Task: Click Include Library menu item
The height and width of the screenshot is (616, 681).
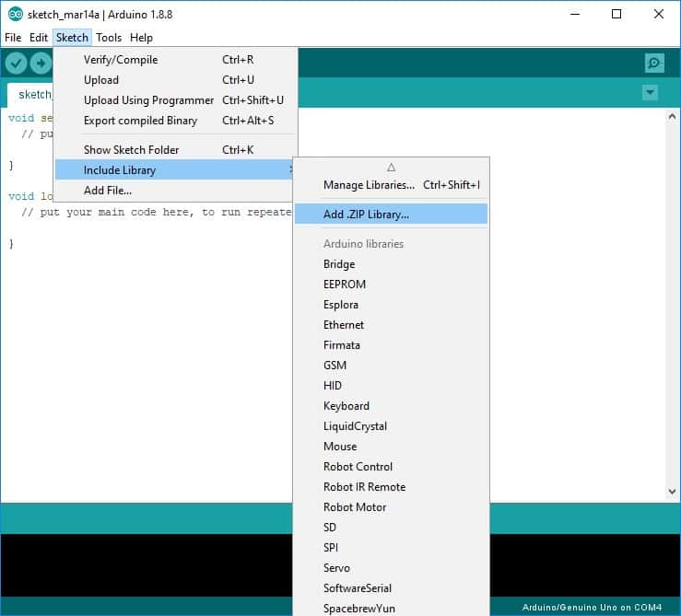Action: 174,169
